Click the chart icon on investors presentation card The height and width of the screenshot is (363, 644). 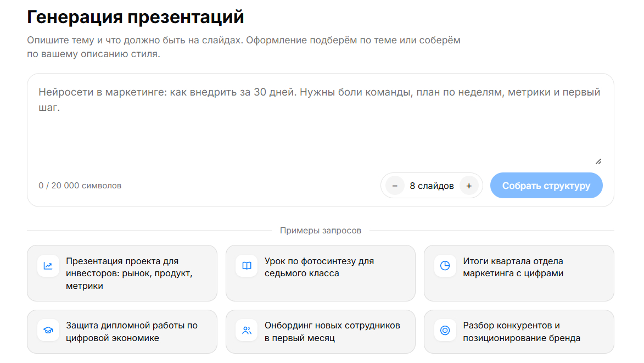tap(48, 266)
